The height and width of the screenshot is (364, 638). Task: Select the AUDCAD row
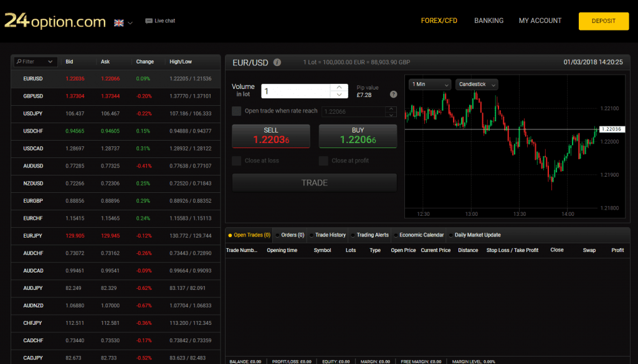pyautogui.click(x=115, y=271)
